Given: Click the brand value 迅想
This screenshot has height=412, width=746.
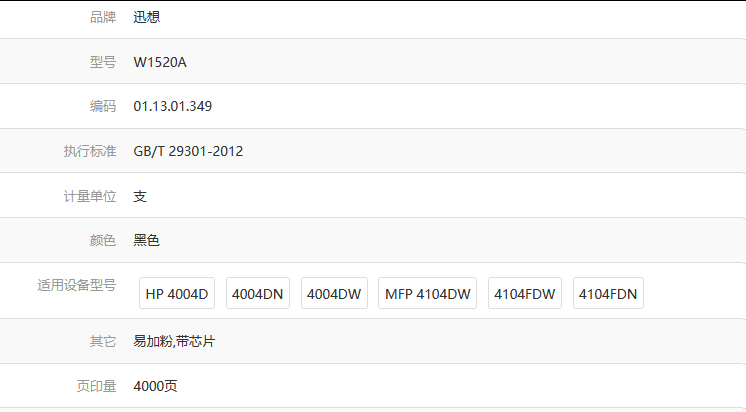Looking at the screenshot, I should coord(147,17).
